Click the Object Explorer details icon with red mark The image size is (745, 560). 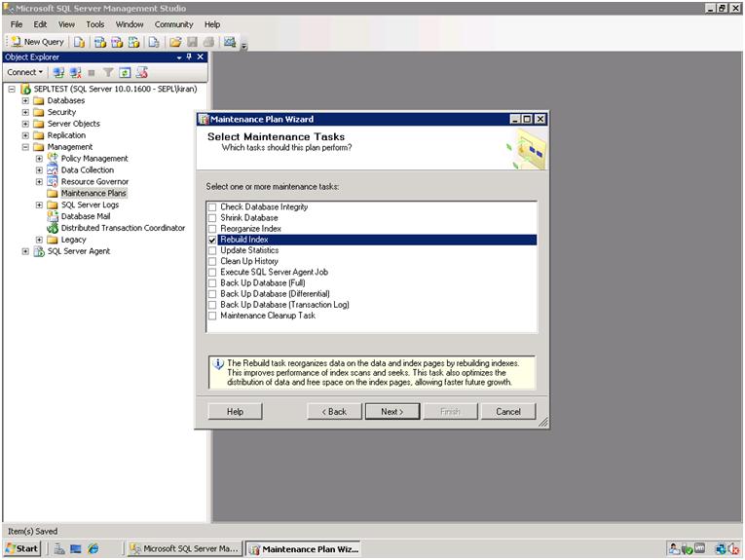pyautogui.click(x=141, y=72)
